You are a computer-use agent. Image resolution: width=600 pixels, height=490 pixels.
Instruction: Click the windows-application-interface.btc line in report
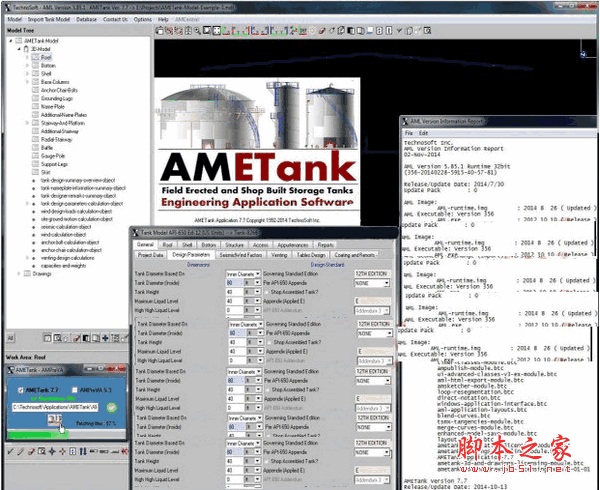(492, 404)
